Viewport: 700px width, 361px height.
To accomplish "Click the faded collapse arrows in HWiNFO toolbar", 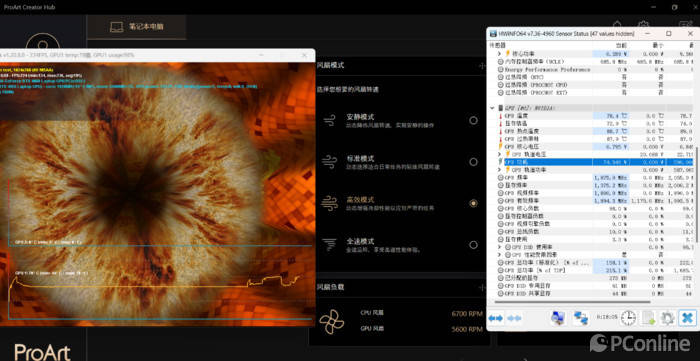I will [x=514, y=318].
